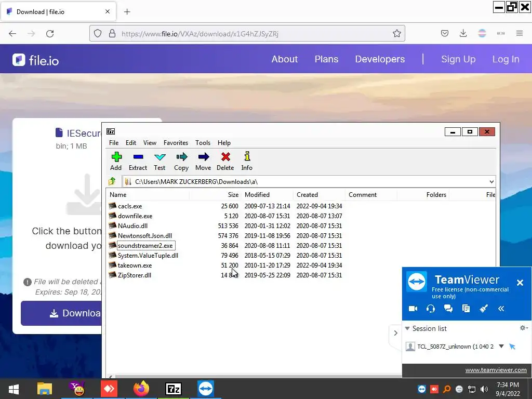Viewport: 532px width, 399px height.
Task: Open File Explorer from the taskbar
Action: pos(45,389)
